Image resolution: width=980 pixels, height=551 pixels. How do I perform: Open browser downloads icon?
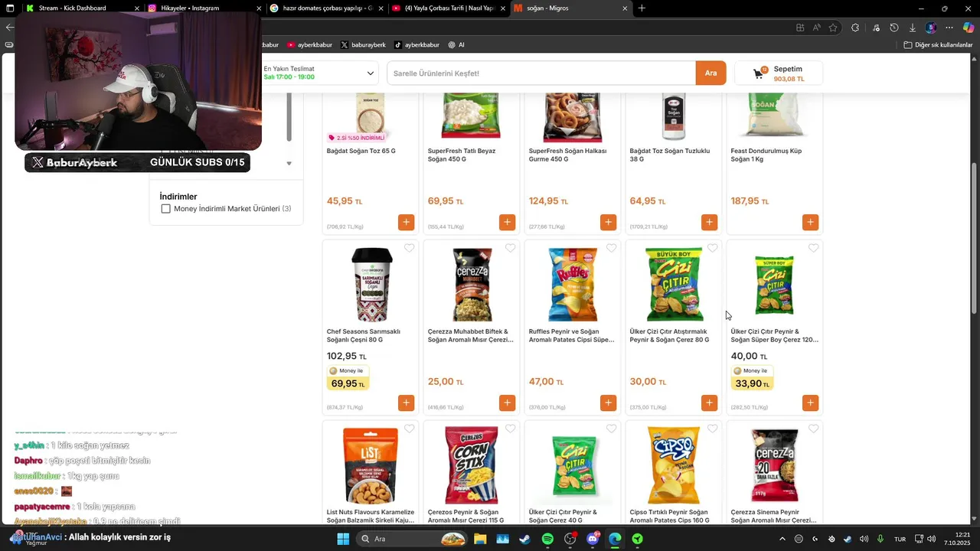(x=912, y=28)
